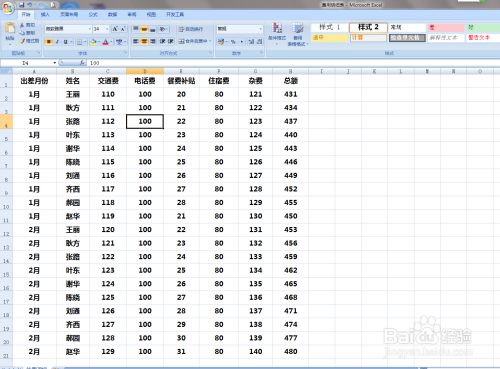Decrease font size with Shrink Font
This screenshot has height=369, width=500.
click(x=123, y=29)
